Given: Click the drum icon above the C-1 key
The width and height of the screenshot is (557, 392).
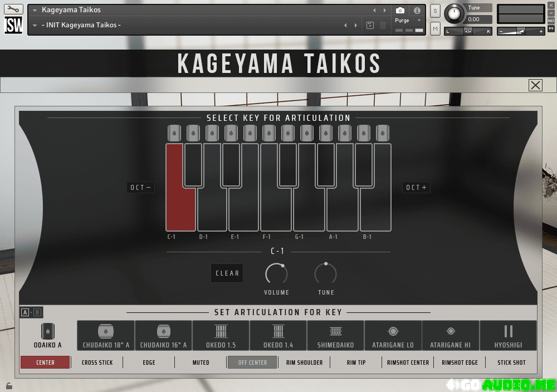Looking at the screenshot, I should click(x=174, y=133).
